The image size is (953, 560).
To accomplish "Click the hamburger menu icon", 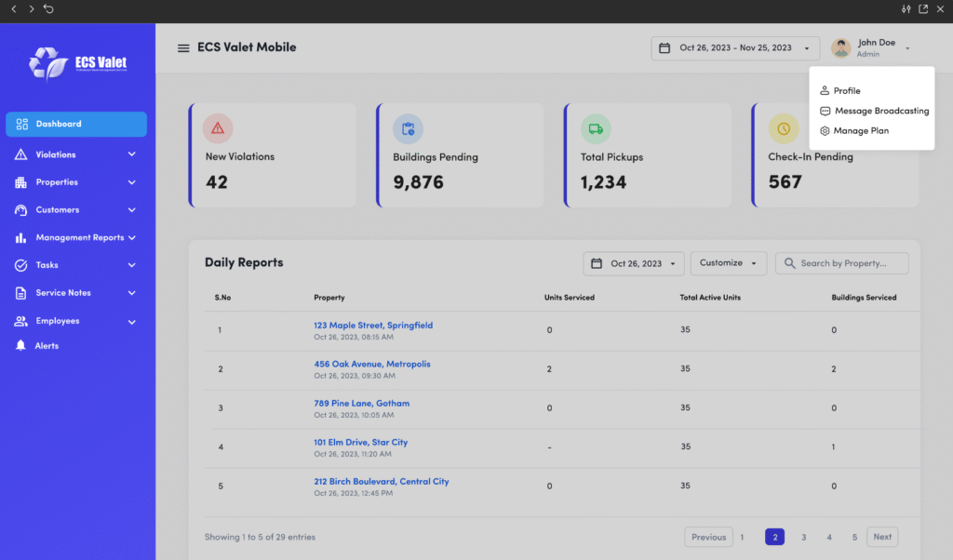I will pos(183,48).
